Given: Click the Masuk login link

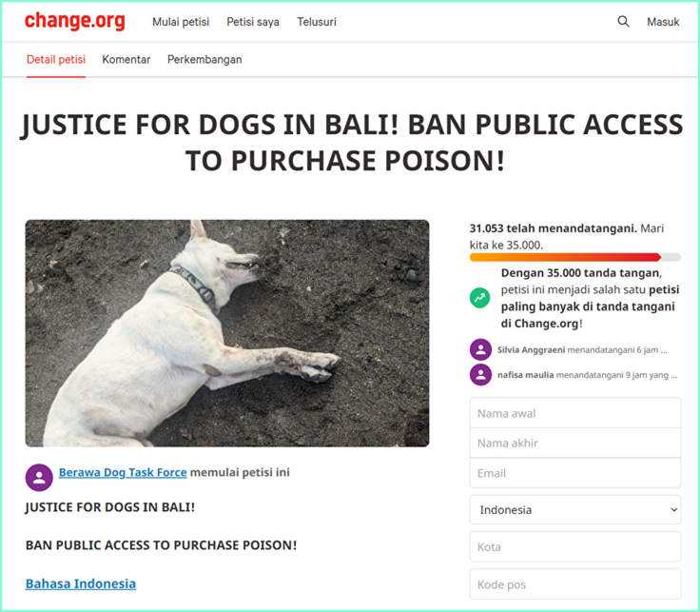Looking at the screenshot, I should tap(663, 22).
